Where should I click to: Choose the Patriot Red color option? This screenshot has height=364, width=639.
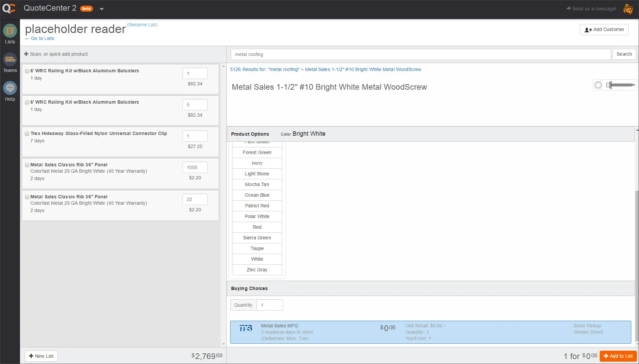(x=257, y=206)
